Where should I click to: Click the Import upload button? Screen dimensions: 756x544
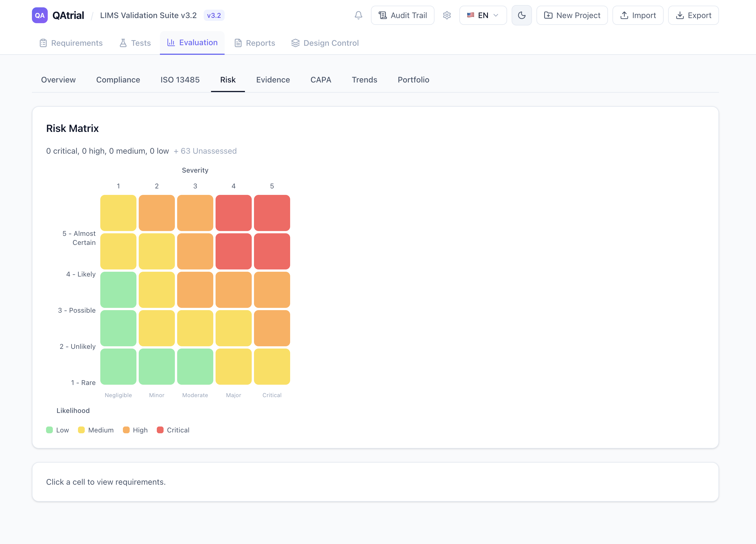(x=638, y=15)
